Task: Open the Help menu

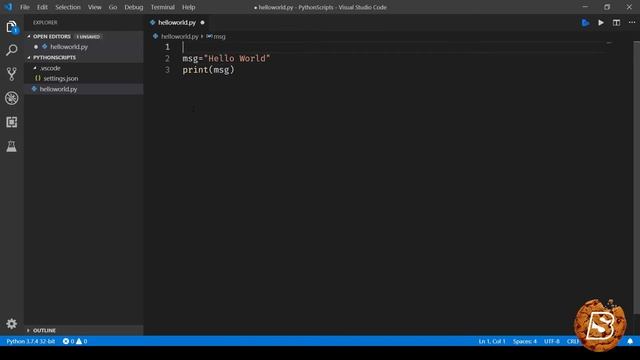Action: pyautogui.click(x=188, y=7)
